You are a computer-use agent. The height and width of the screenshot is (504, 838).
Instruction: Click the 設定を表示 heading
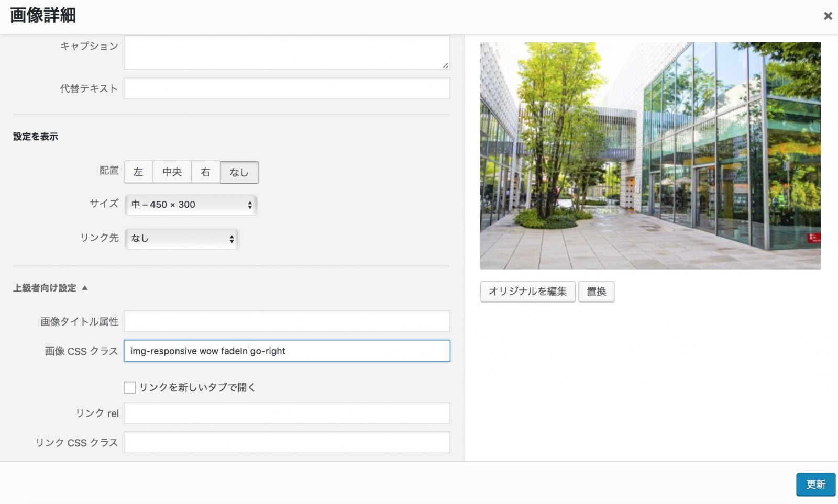pos(36,137)
